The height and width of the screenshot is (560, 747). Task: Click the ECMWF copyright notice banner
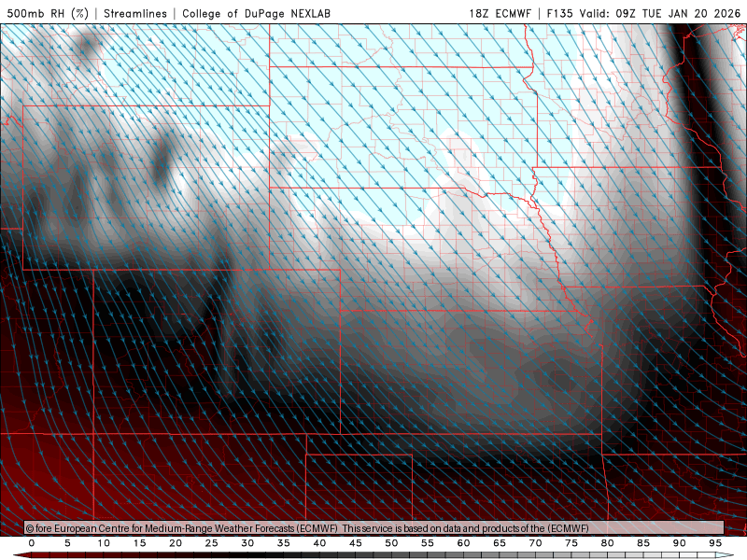(x=374, y=527)
